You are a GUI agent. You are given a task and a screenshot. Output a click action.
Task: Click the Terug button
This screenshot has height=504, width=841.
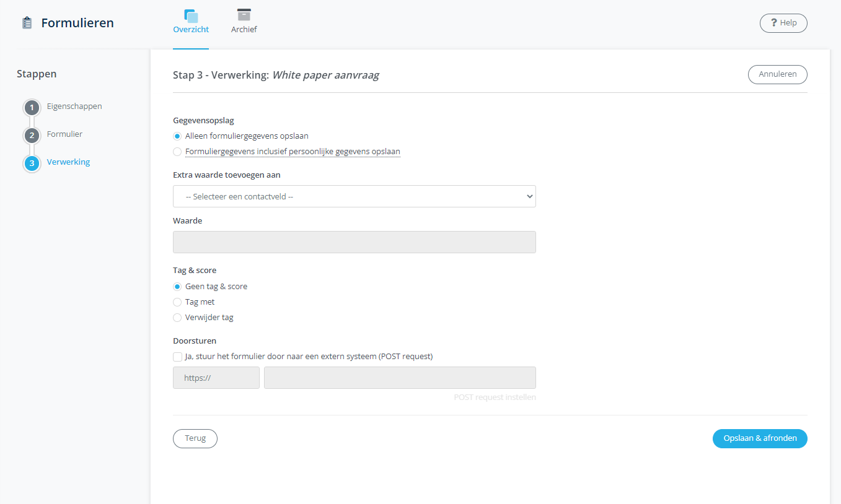195,438
